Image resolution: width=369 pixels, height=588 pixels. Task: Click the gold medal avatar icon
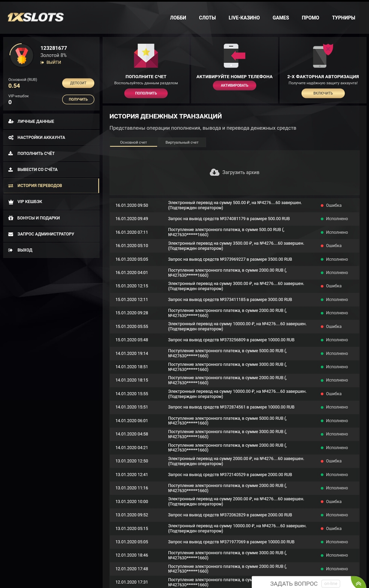click(x=22, y=55)
